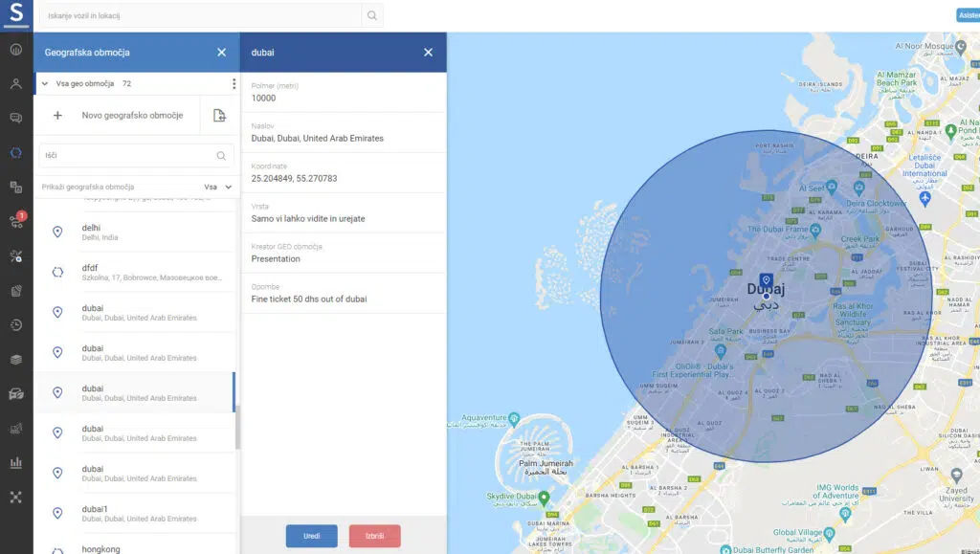The height and width of the screenshot is (554, 980).
Task: Click the IMG Worlds of Adventure marker
Action: 846,514
